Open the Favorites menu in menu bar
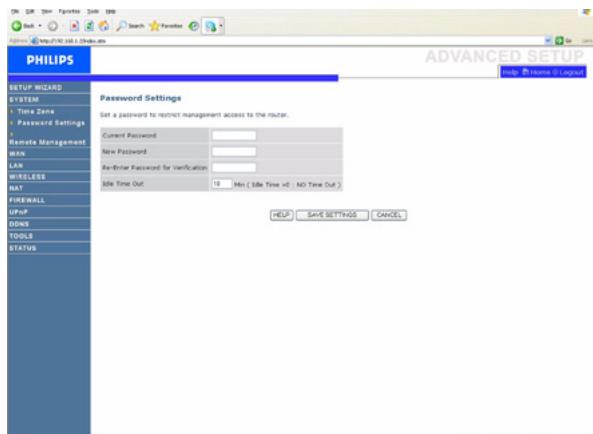 (69, 11)
